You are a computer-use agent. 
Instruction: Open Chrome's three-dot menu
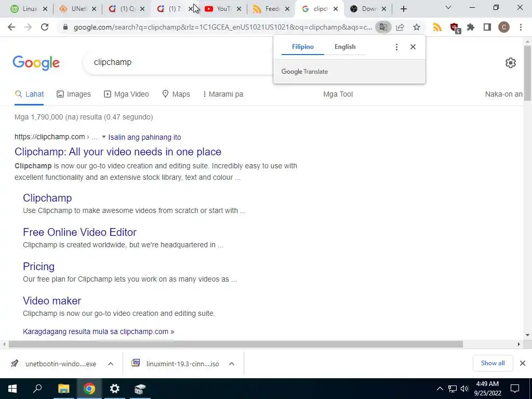pyautogui.click(x=521, y=27)
